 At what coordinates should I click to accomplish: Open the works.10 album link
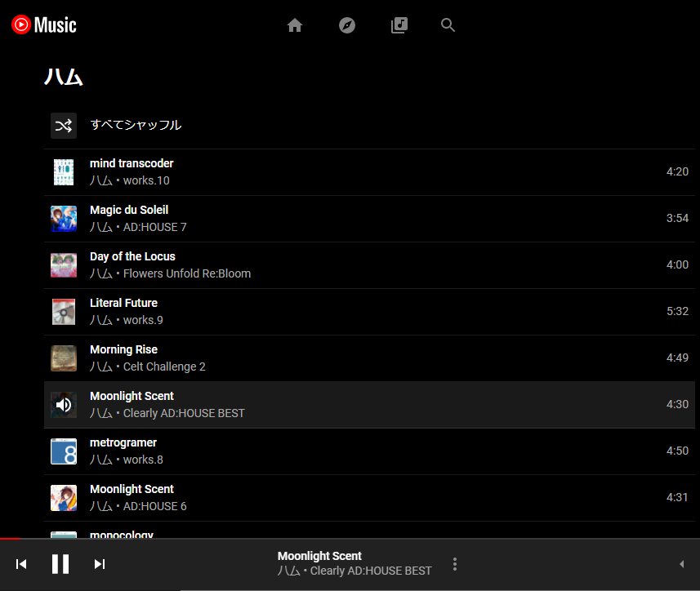pyautogui.click(x=146, y=180)
